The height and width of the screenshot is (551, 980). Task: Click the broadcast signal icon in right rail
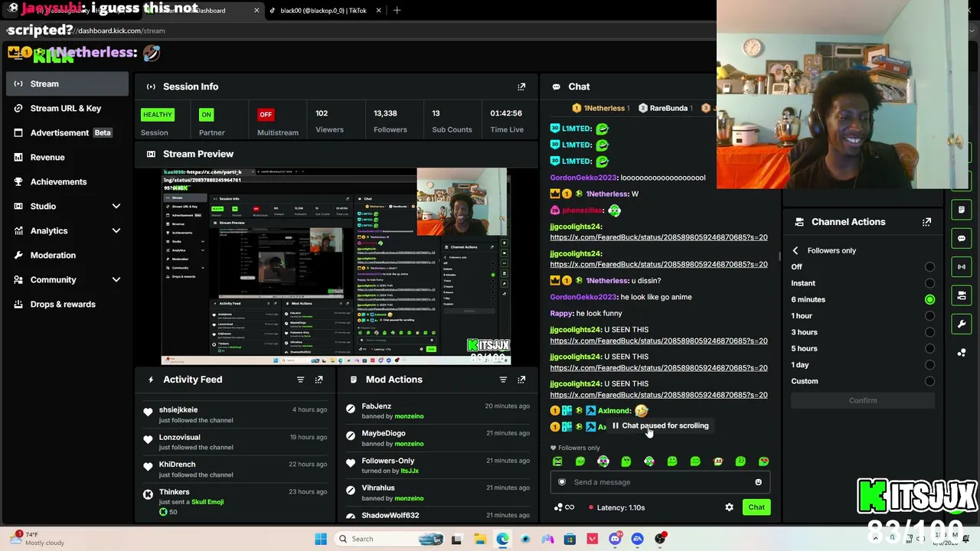pyautogui.click(x=962, y=266)
